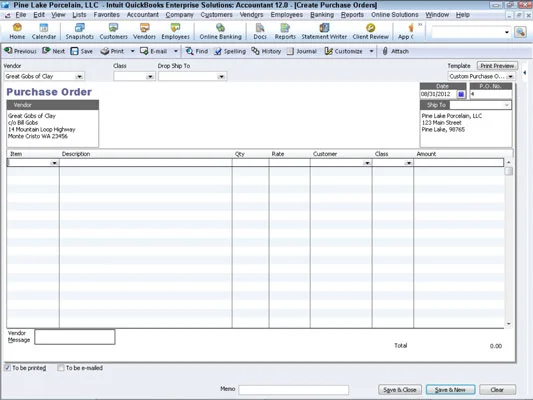Expand the Vendor dropdown
Image resolution: width=533 pixels, height=400 pixels.
(79, 76)
